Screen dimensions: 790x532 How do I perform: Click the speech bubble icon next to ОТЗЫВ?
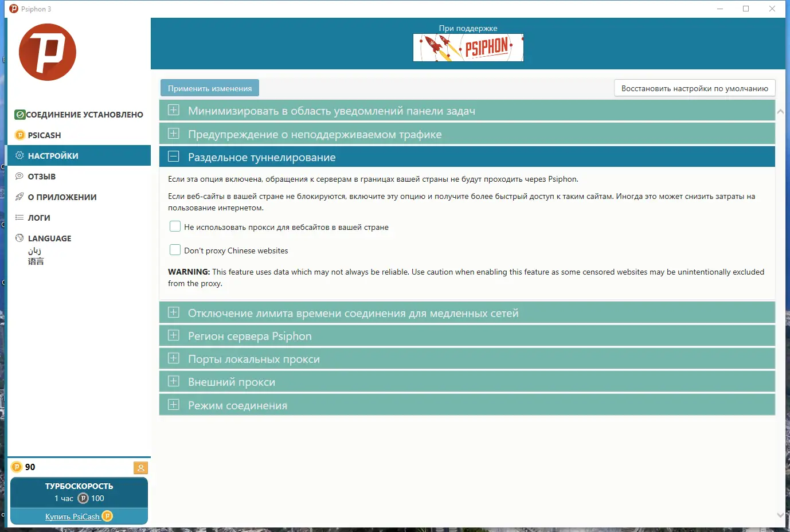coord(19,176)
